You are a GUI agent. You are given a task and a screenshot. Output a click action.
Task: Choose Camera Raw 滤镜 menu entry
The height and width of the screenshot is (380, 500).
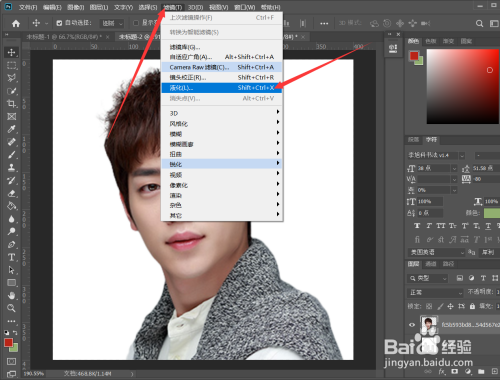coord(222,67)
